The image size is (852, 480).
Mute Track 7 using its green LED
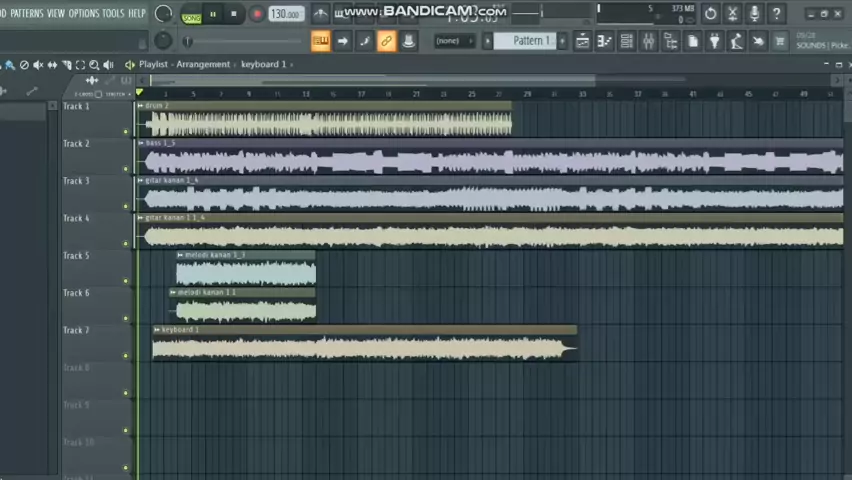coord(126,355)
